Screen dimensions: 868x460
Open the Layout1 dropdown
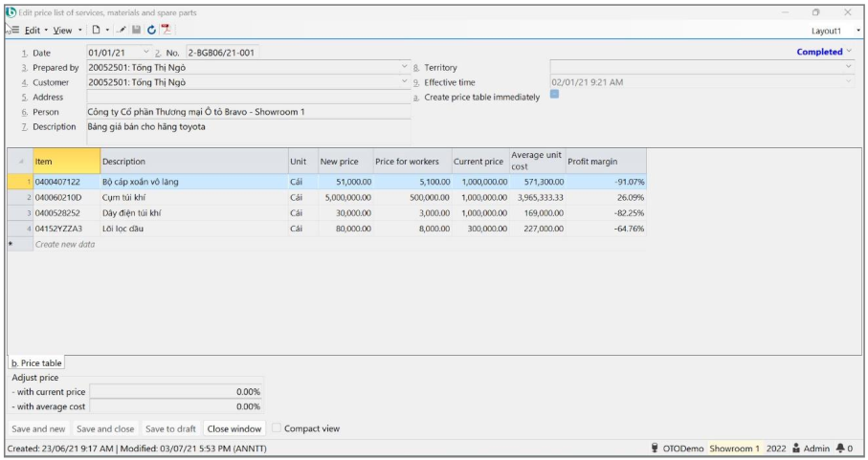click(832, 31)
